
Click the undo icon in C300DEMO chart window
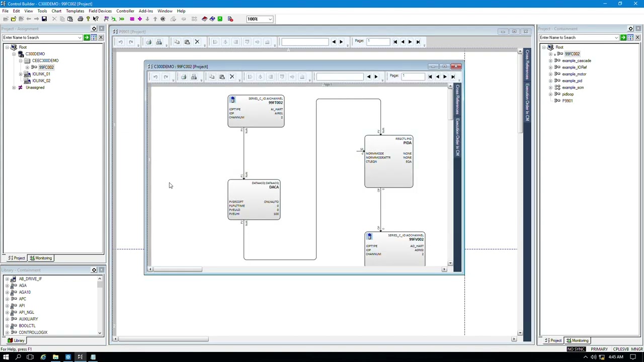click(x=155, y=77)
